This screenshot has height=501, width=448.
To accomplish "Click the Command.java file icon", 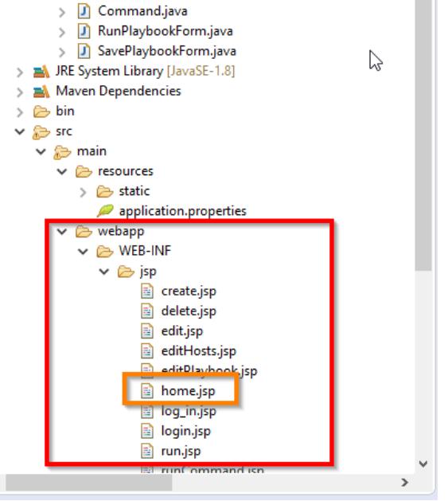I will pyautogui.click(x=84, y=11).
